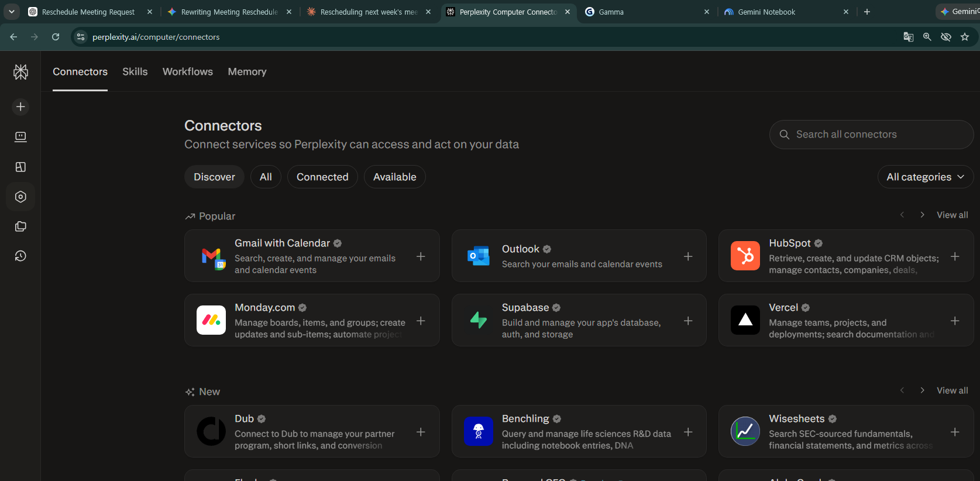Image resolution: width=980 pixels, height=481 pixels.
Task: Click the Search all connectors field
Action: click(872, 135)
